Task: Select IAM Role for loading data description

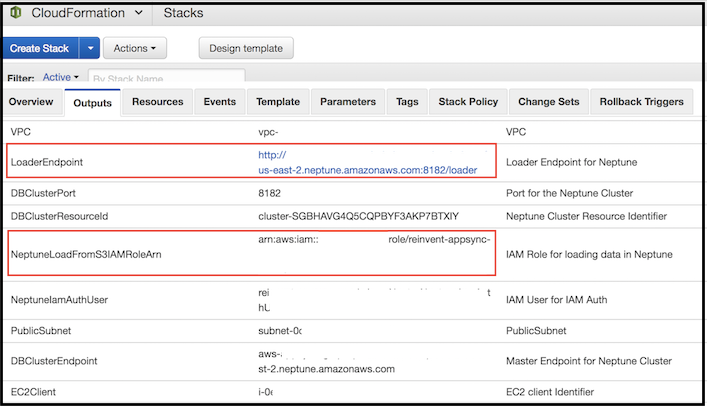Action: tap(589, 255)
